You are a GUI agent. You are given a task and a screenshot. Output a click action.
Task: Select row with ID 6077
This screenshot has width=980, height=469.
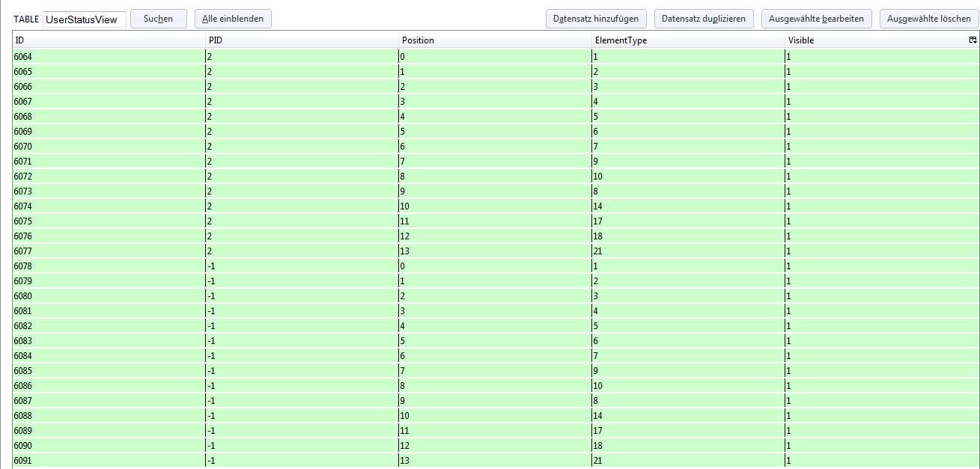(x=495, y=251)
